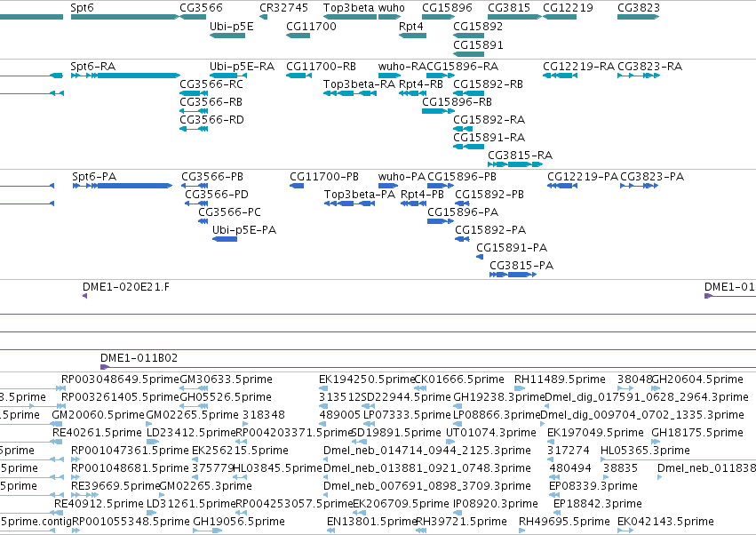Select the RH11489.5prime EST label
The width and height of the screenshot is (756, 535).
tap(560, 379)
